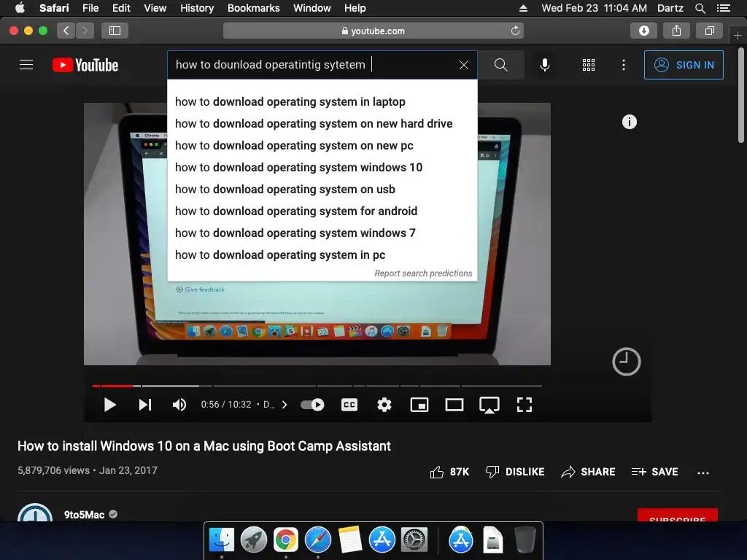This screenshot has width=747, height=560.
Task: Open a new Safari tab
Action: coord(738,35)
